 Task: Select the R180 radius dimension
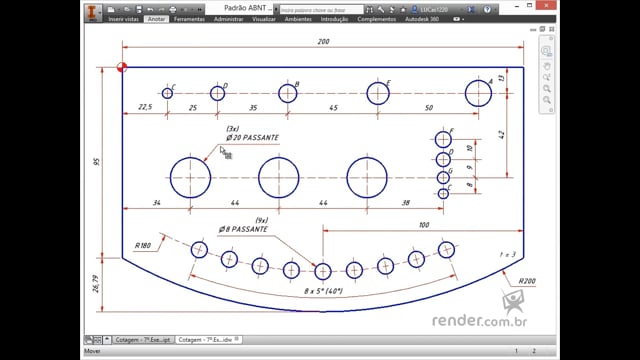pos(143,246)
